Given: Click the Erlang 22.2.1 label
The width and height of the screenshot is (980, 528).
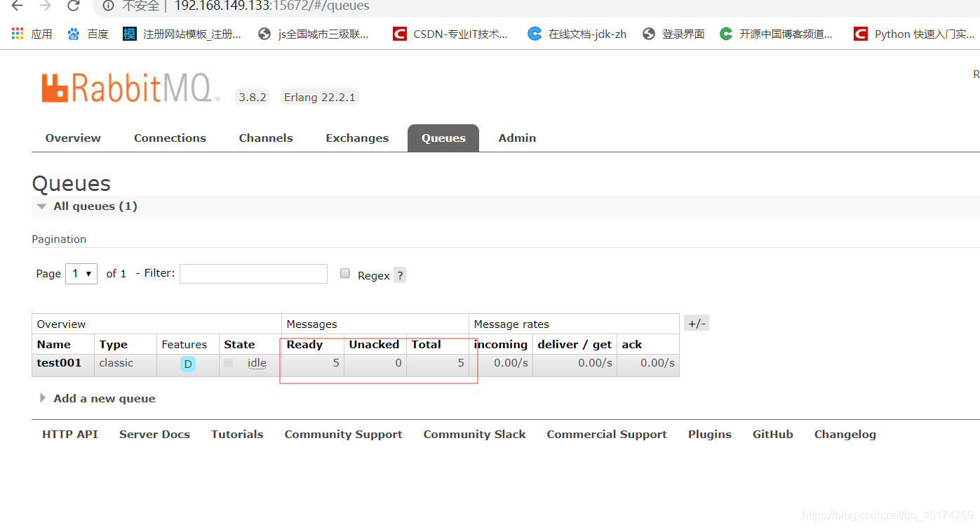Looking at the screenshot, I should click(x=319, y=98).
